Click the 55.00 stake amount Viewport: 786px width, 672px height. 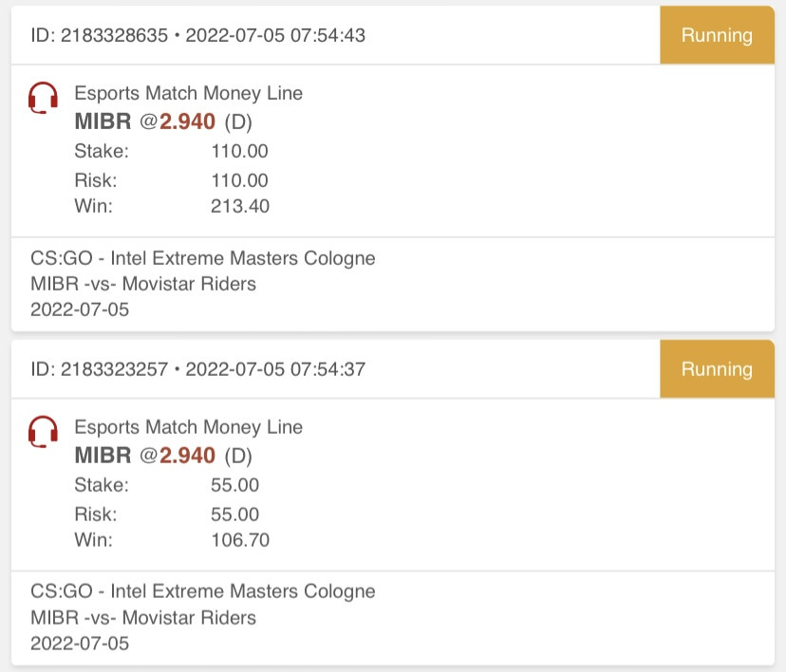pos(234,485)
